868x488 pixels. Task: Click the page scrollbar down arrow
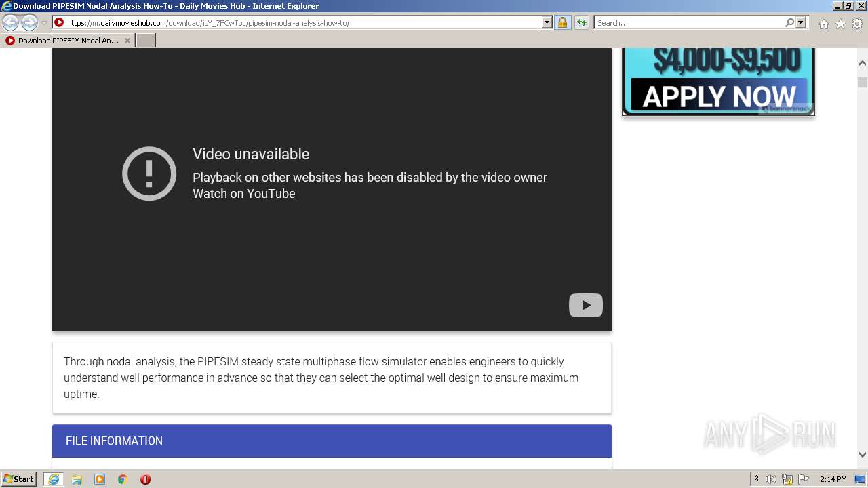pos(863,455)
